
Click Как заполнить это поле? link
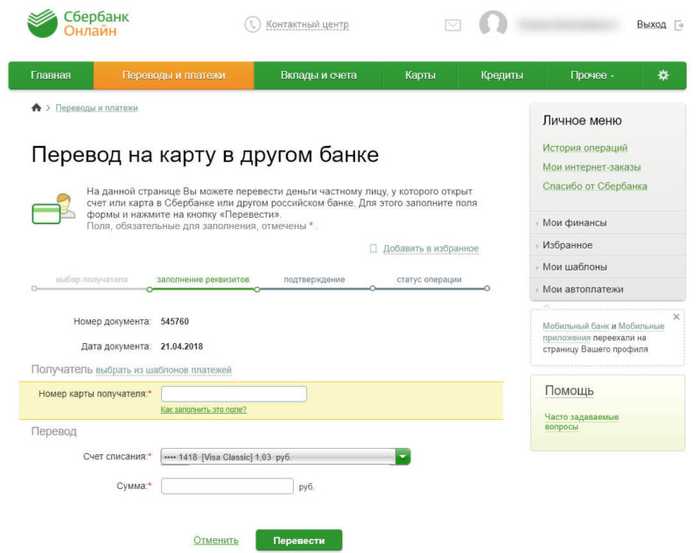click(x=203, y=410)
